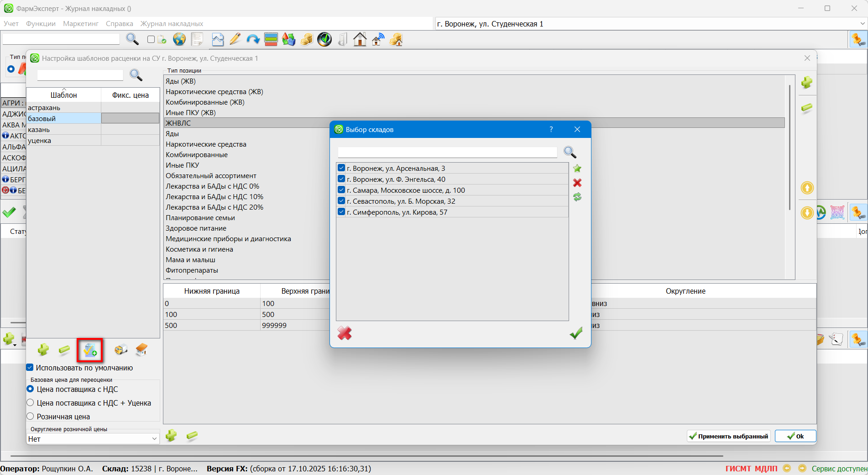This screenshot has height=475, width=868.
Task: Open the Маркетинг menu
Action: [x=81, y=24]
